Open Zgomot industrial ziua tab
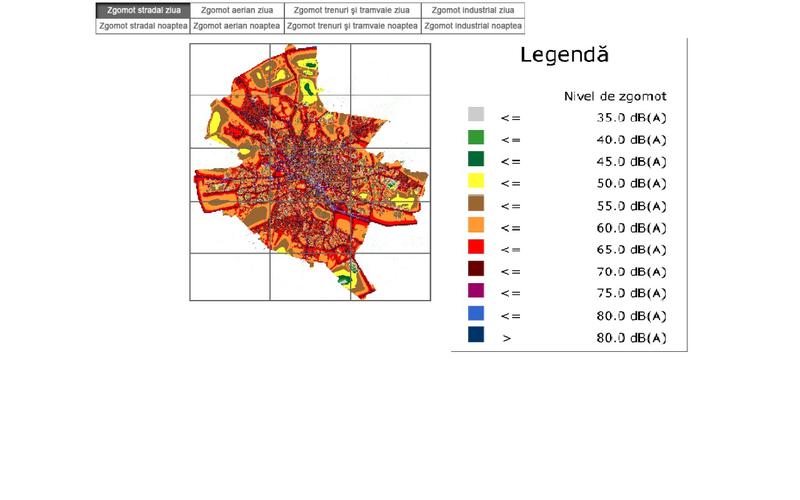The image size is (800, 500). coord(473,10)
